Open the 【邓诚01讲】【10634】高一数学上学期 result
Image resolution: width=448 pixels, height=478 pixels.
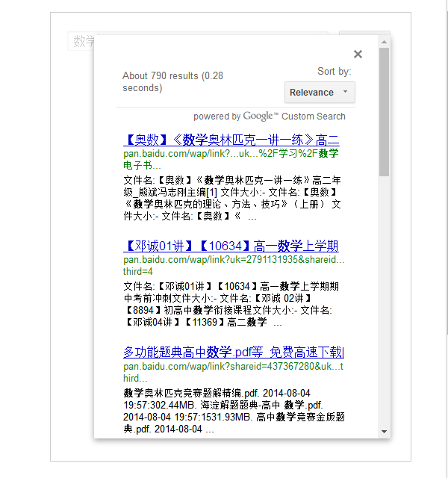(231, 246)
